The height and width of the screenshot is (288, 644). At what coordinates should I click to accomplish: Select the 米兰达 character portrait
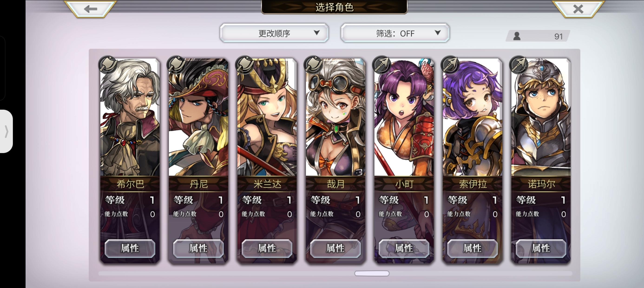pyautogui.click(x=267, y=117)
